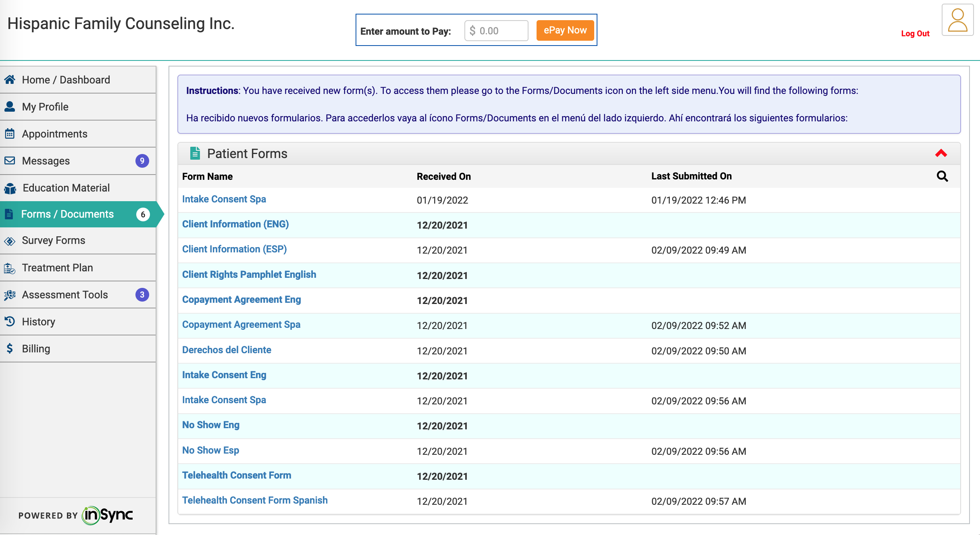Click the Messages envelope icon
980x535 pixels.
tap(10, 160)
